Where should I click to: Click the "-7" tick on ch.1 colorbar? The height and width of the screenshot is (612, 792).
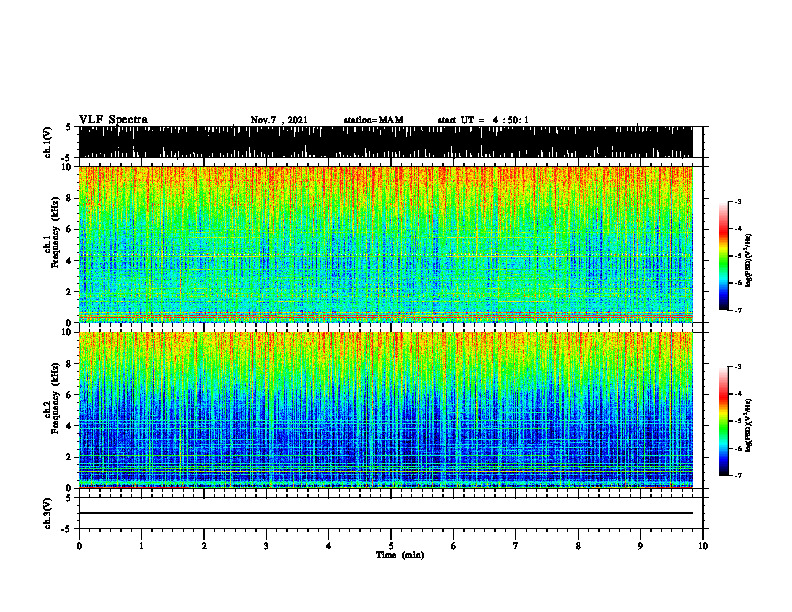coord(738,310)
